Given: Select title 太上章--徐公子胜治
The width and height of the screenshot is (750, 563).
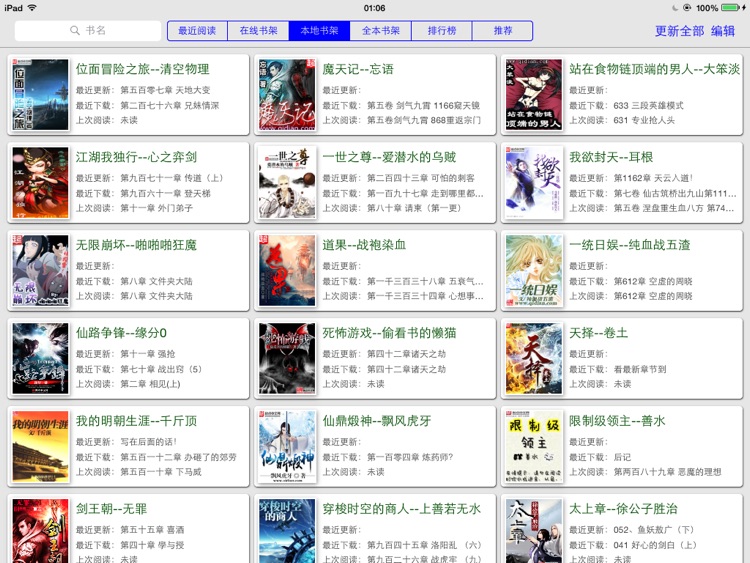Looking at the screenshot, I should [623, 509].
